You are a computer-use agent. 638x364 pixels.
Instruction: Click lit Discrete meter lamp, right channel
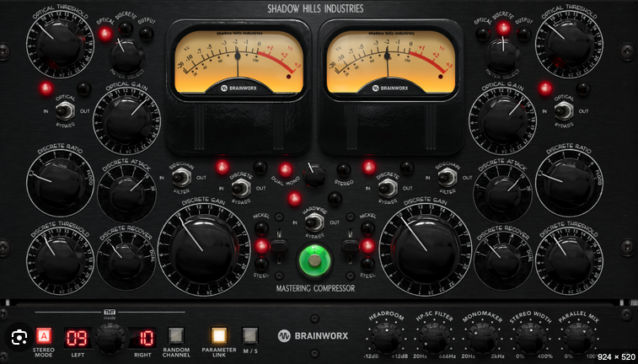pyautogui.click(x=503, y=28)
